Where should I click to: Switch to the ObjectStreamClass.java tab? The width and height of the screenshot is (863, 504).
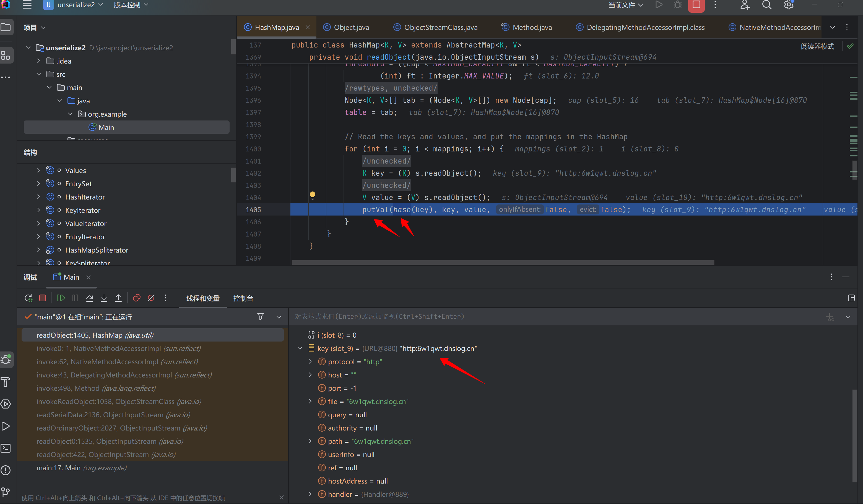[440, 27]
